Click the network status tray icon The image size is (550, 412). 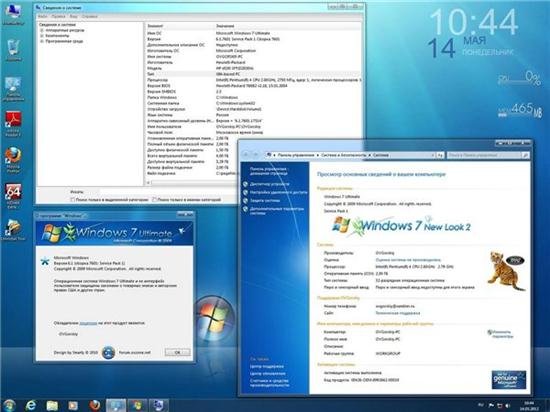(499, 405)
